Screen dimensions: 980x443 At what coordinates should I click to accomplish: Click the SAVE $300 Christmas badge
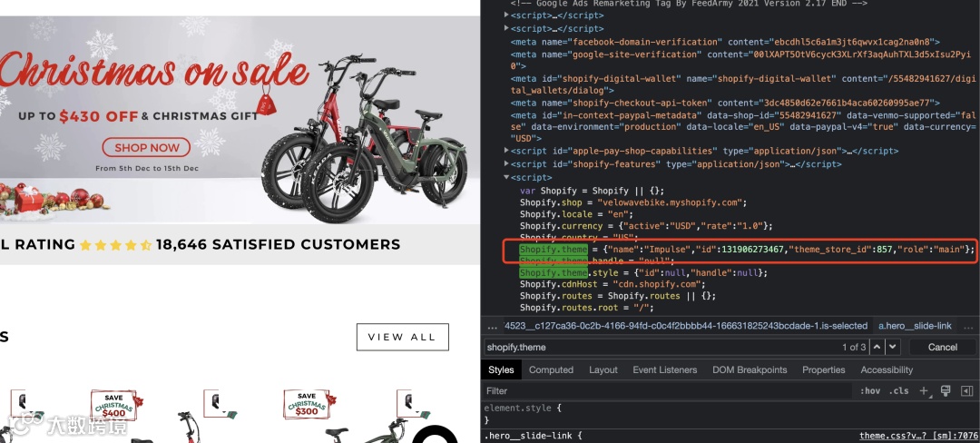click(x=308, y=405)
